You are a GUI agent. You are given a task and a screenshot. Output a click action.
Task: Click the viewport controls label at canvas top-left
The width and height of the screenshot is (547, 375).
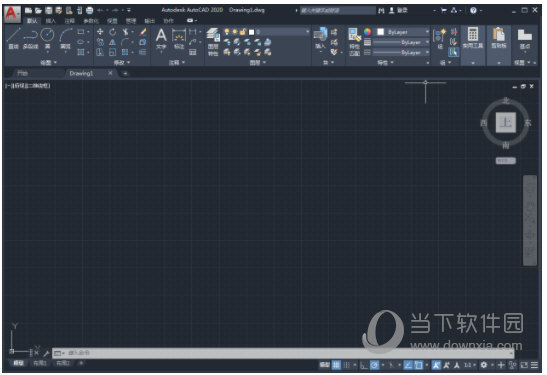pyautogui.click(x=28, y=86)
